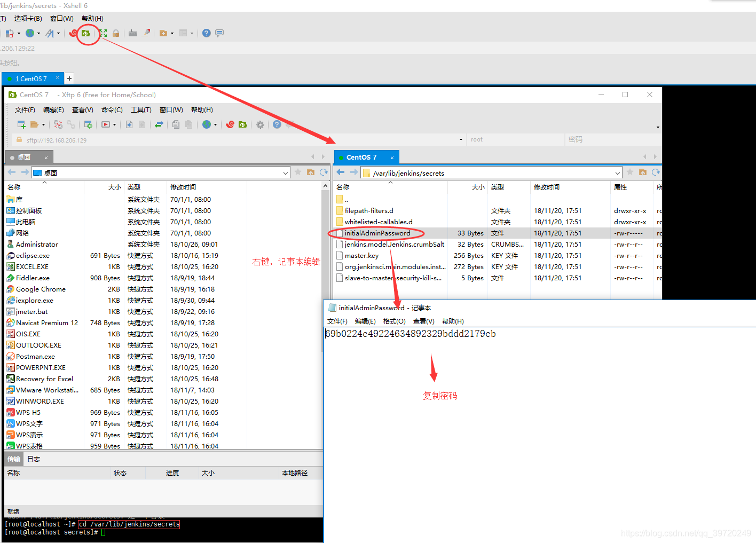Bookmark the remote path with star icon

click(x=630, y=172)
